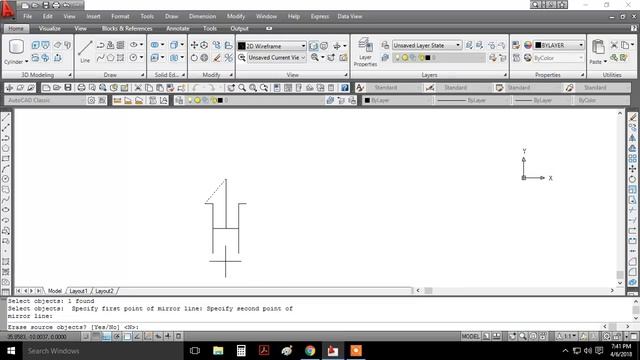The height and width of the screenshot is (360, 640).
Task: Toggle the last drafting status button
Action: (178, 336)
